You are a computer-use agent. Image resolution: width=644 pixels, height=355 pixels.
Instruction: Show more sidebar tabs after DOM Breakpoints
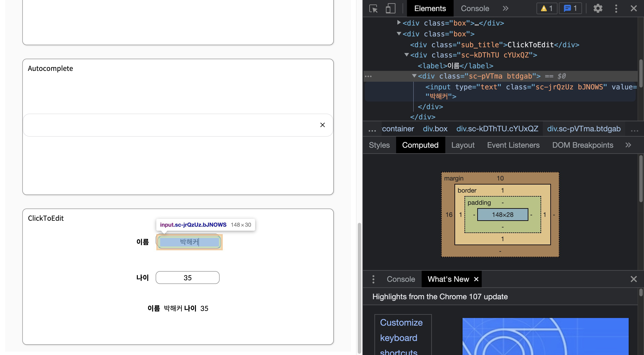[628, 145]
